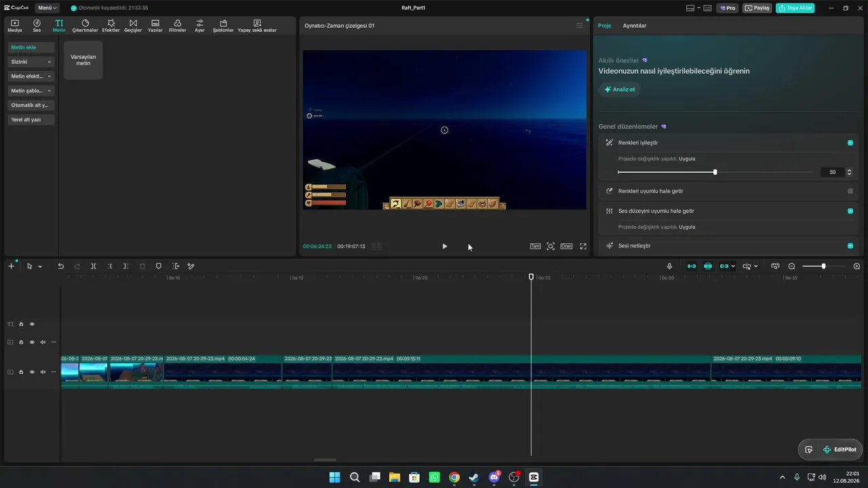The width and height of the screenshot is (868, 488).
Task: Open the Yerel alt yazı option
Action: [31, 120]
